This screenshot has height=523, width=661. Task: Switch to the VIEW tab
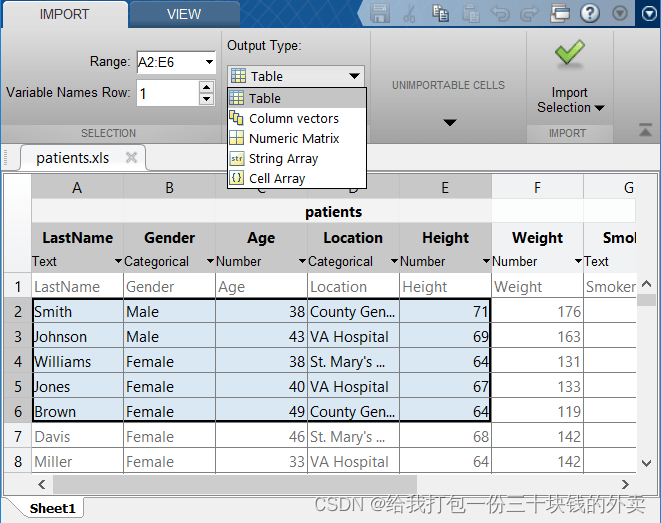(184, 14)
